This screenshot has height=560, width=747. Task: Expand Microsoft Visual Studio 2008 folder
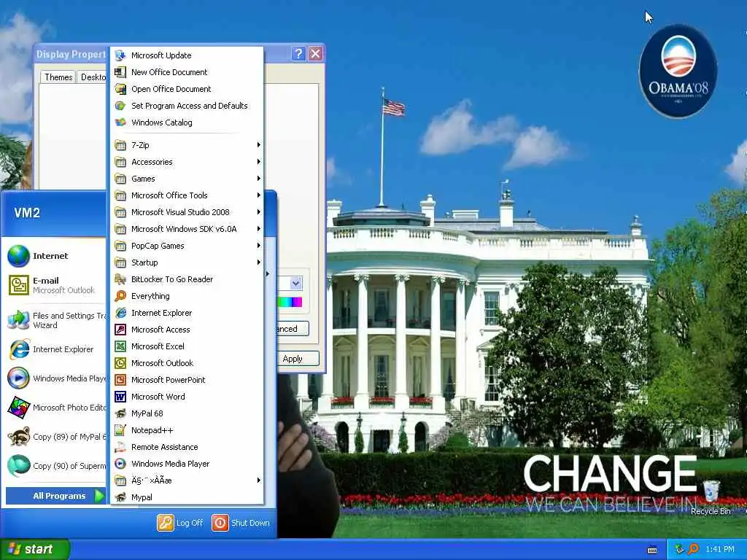[187, 212]
